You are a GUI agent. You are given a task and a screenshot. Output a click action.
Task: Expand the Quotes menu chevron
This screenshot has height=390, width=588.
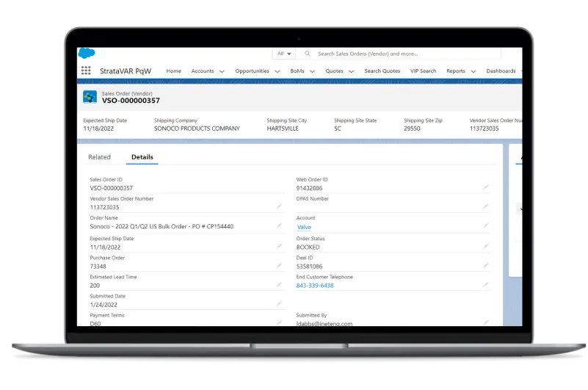351,71
